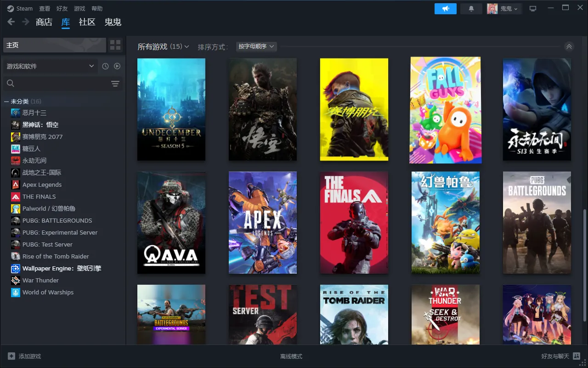Click the library vertical scrollbar

click(584, 264)
